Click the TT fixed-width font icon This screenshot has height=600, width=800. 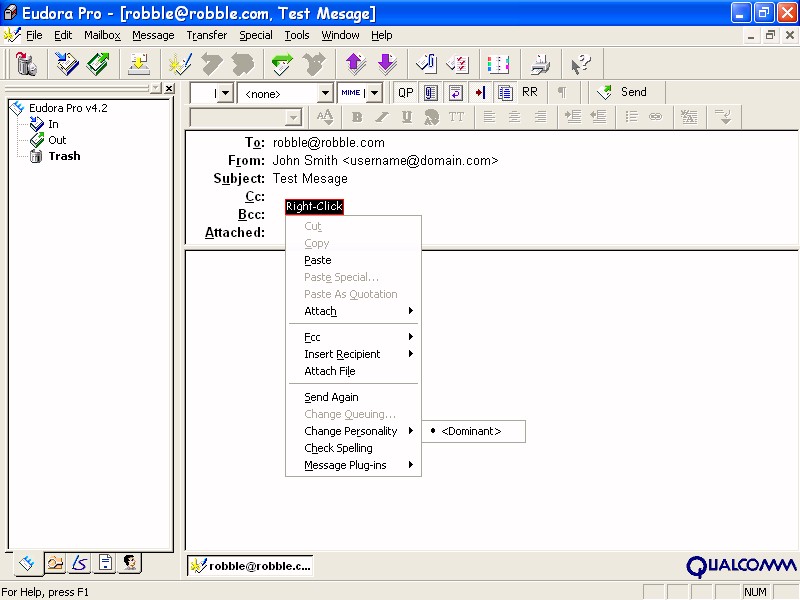tap(457, 117)
